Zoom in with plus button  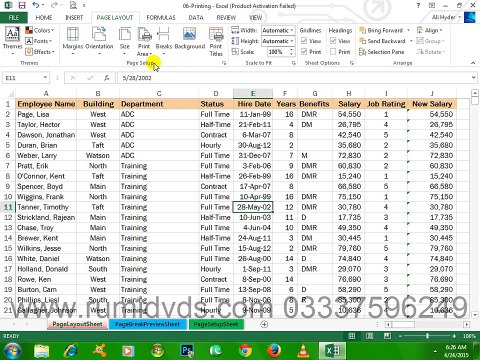pyautogui.click(x=454, y=336)
